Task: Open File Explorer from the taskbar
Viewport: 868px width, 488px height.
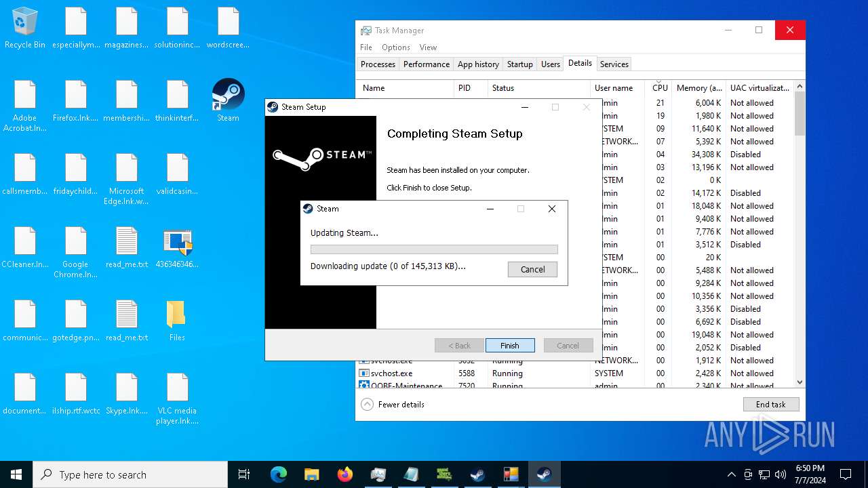Action: [312, 474]
